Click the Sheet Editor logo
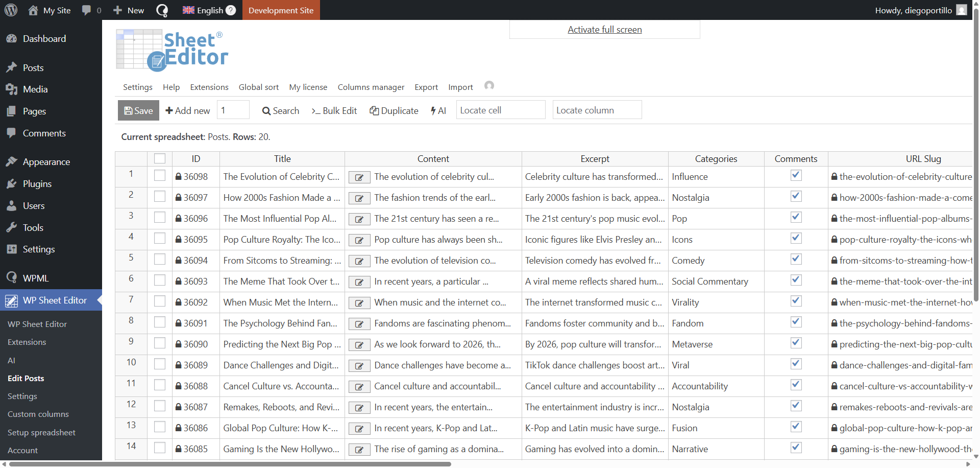The image size is (980, 468). click(x=172, y=50)
